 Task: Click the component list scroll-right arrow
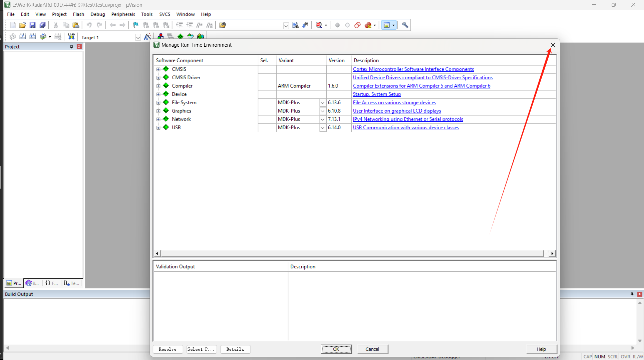pos(552,253)
